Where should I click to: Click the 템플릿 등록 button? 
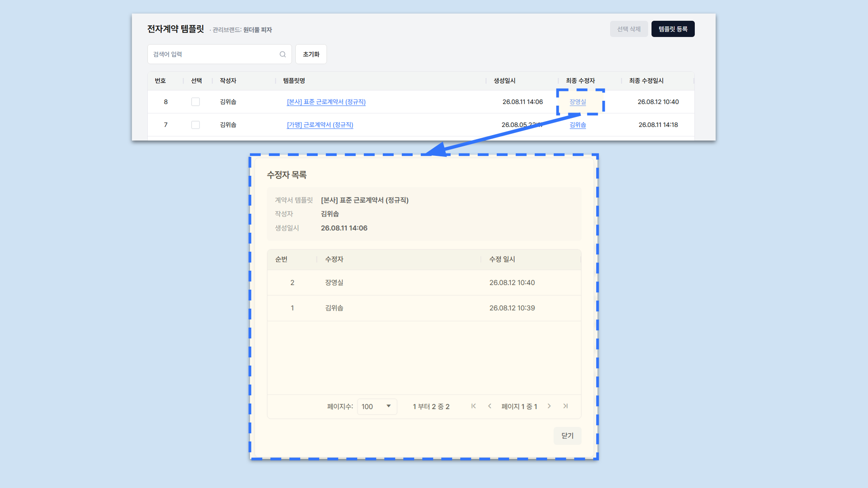tap(673, 29)
